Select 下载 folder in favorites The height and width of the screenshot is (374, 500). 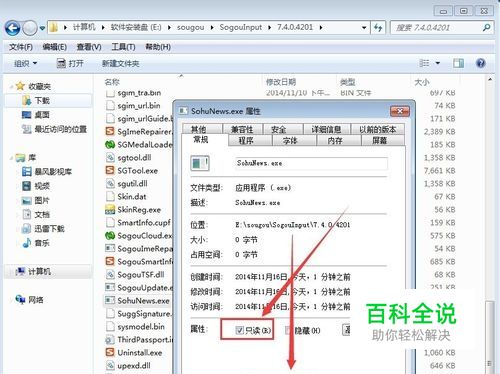pyautogui.click(x=42, y=101)
